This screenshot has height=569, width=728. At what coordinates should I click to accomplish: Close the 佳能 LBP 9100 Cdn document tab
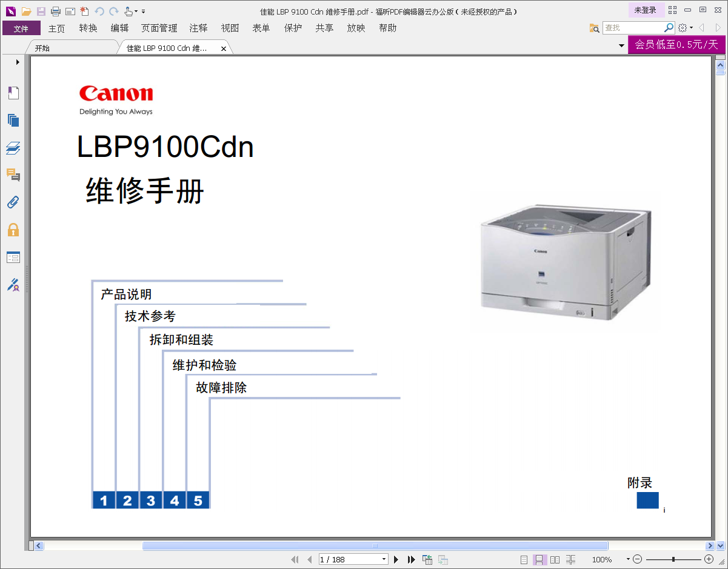click(x=224, y=48)
